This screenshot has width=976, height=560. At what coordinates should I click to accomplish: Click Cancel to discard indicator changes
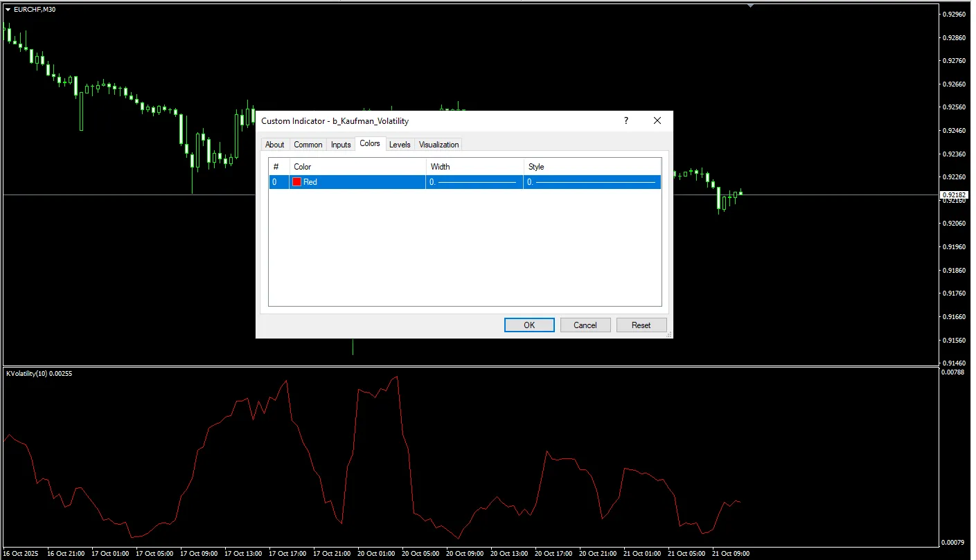click(585, 325)
